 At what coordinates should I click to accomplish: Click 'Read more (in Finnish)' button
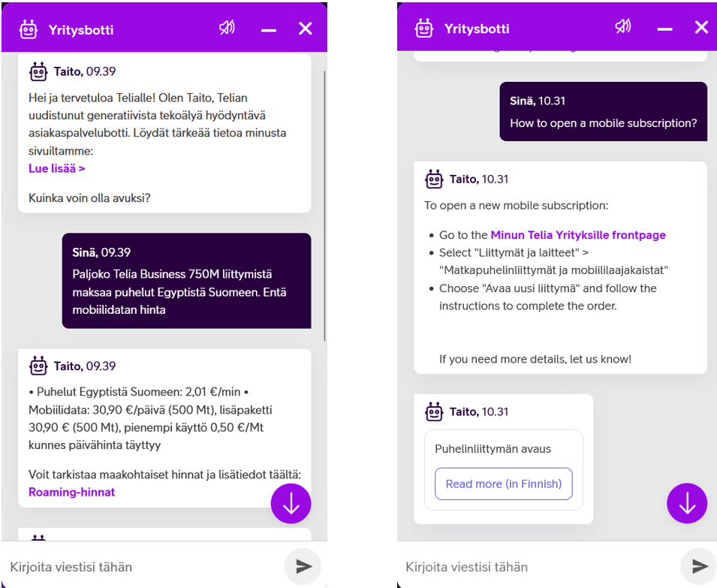tap(504, 484)
